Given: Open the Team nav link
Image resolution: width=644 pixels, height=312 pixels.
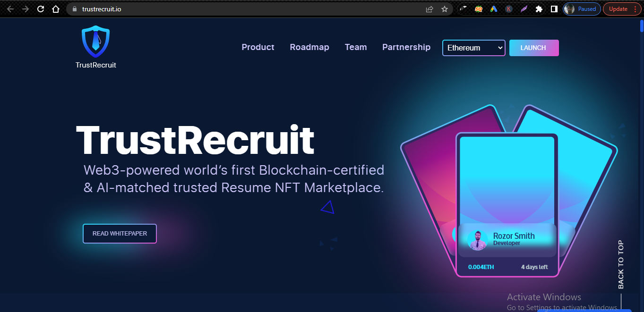Looking at the screenshot, I should click(356, 47).
